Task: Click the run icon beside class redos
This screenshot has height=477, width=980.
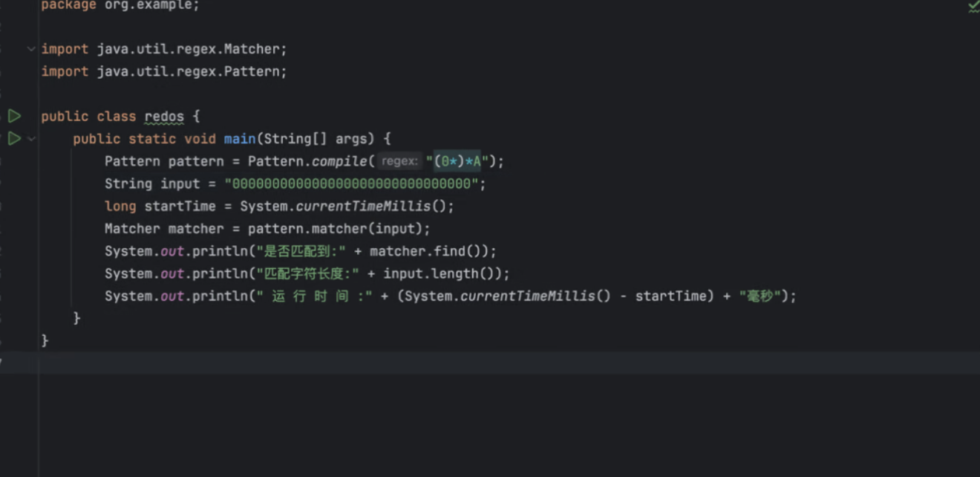Action: coord(14,116)
